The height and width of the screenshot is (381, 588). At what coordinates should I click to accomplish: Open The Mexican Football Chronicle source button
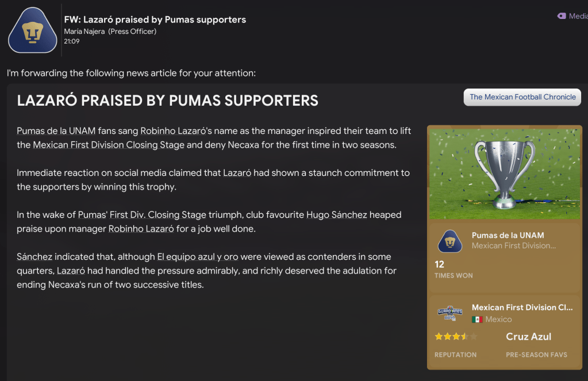(522, 97)
